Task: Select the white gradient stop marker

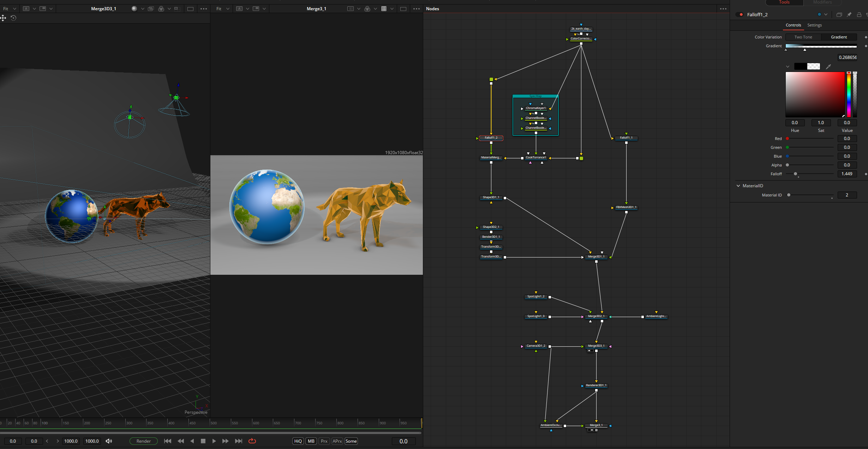Action: click(805, 50)
